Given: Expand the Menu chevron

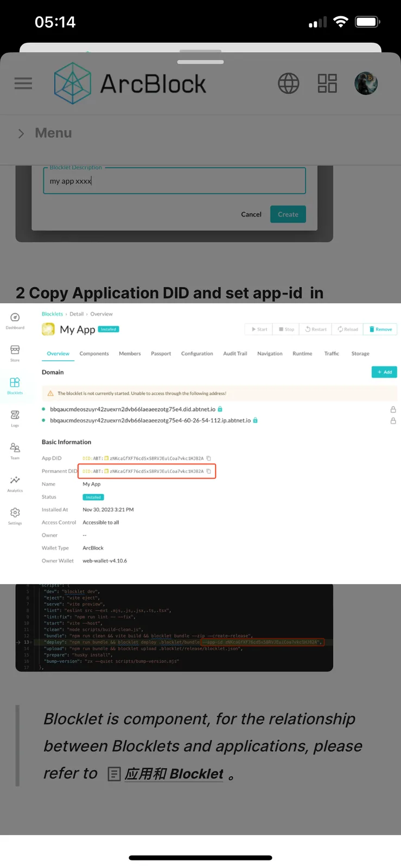Looking at the screenshot, I should (21, 133).
